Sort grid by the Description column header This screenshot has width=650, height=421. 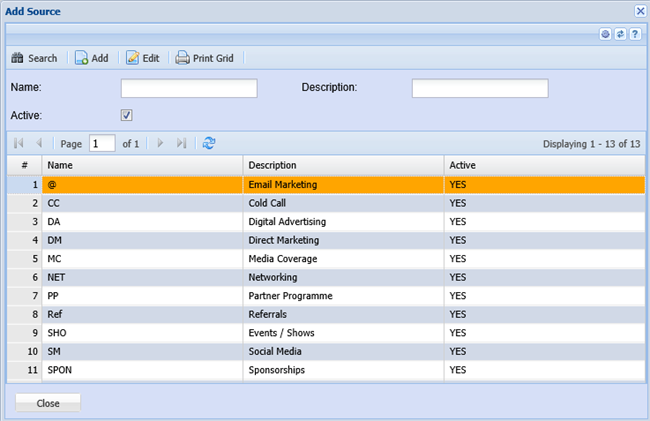(x=343, y=165)
